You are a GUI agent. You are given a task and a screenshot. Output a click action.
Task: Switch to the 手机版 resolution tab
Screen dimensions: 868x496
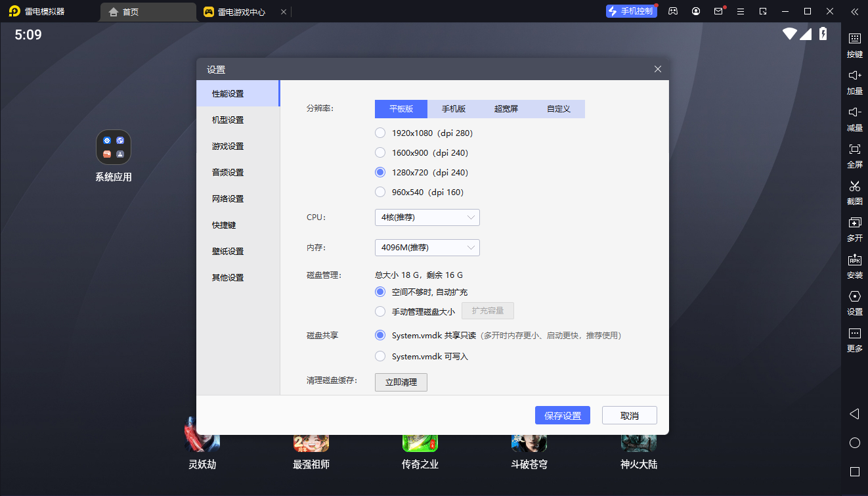tap(453, 109)
